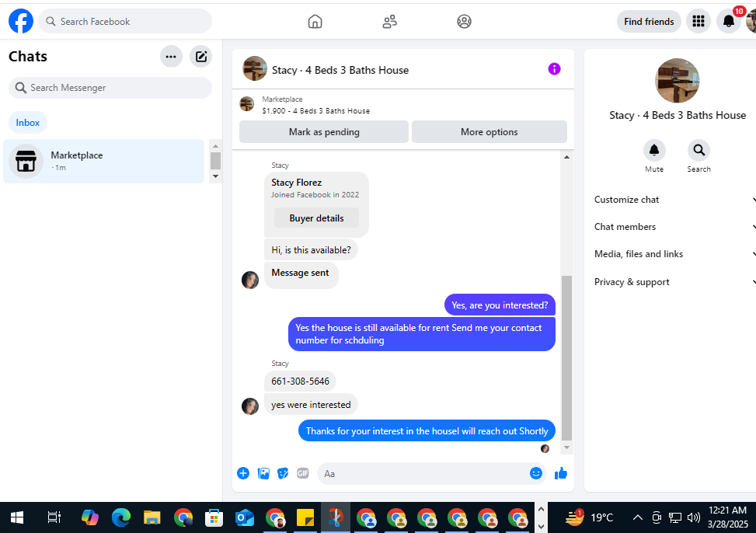Expand Media, files and links section
The width and height of the screenshot is (756, 533).
[x=674, y=254]
